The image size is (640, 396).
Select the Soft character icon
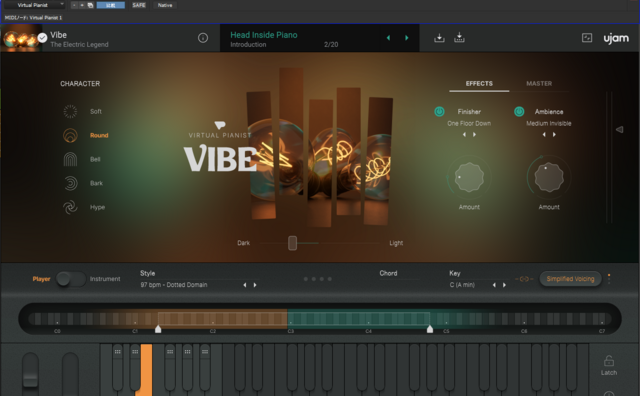pyautogui.click(x=70, y=111)
